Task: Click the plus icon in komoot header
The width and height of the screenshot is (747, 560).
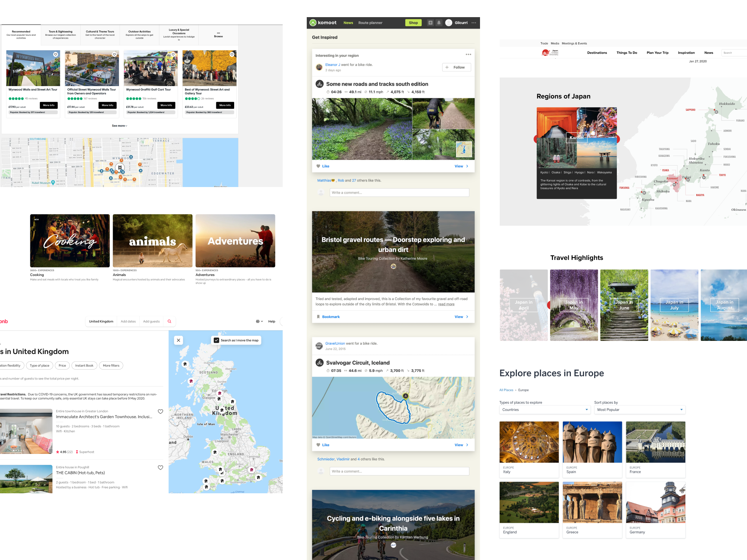Action: [430, 23]
